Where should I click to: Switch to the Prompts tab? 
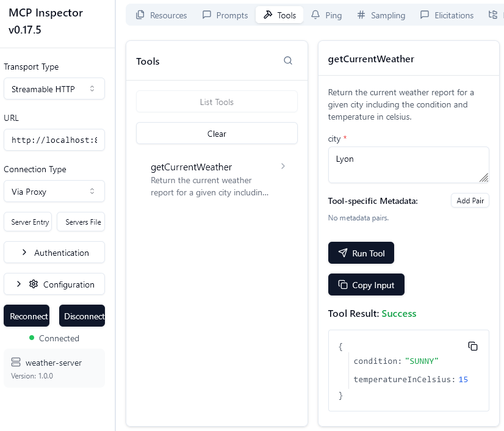225,15
